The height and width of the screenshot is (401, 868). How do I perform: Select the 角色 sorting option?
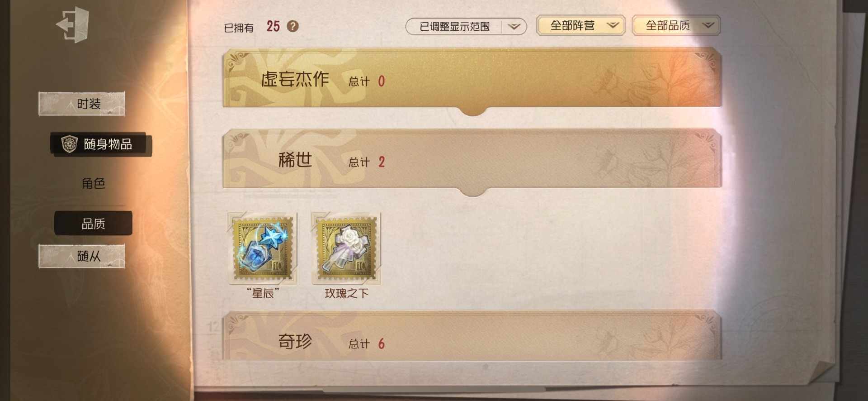pos(93,183)
